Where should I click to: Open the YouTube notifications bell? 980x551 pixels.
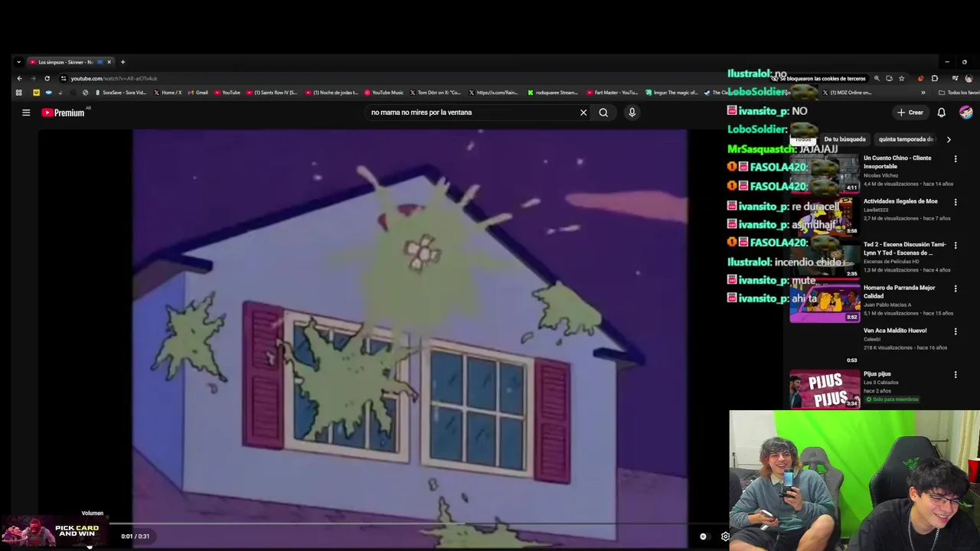click(x=942, y=112)
